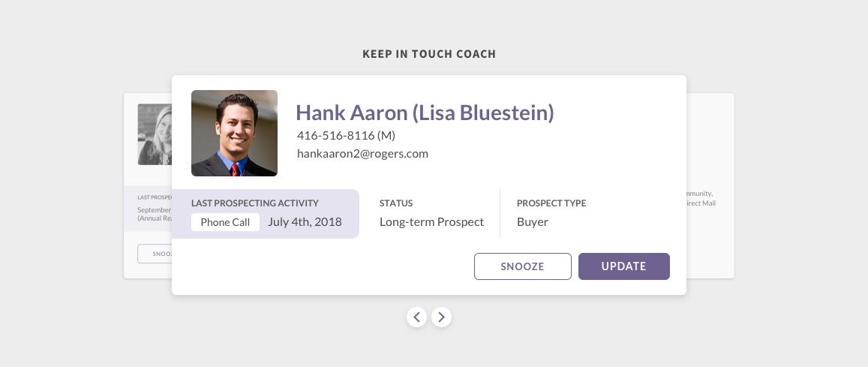Click the Long-term Prospect status value
868x367 pixels.
[x=431, y=222]
